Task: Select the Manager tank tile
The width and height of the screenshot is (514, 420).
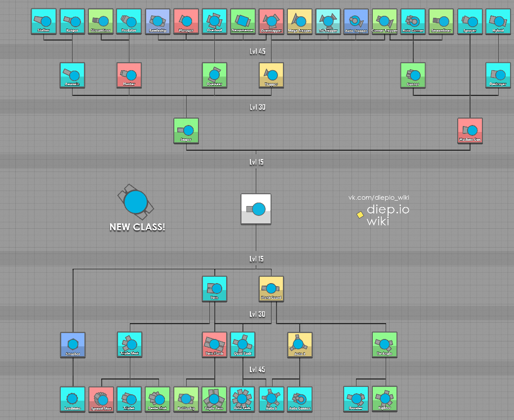Action: 186,21
